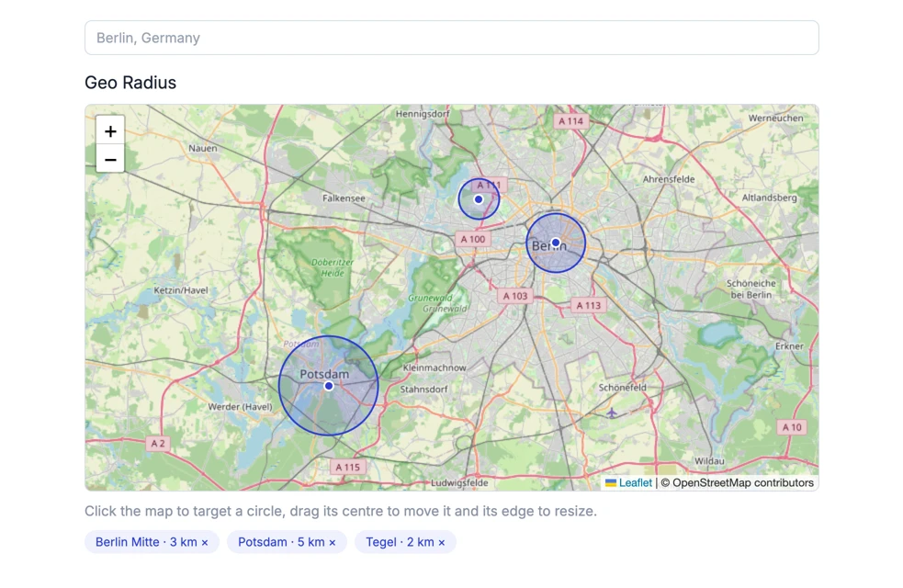Remove the Berlin Mitte 3 km chip
Screen dimensions: 903x588
point(205,542)
